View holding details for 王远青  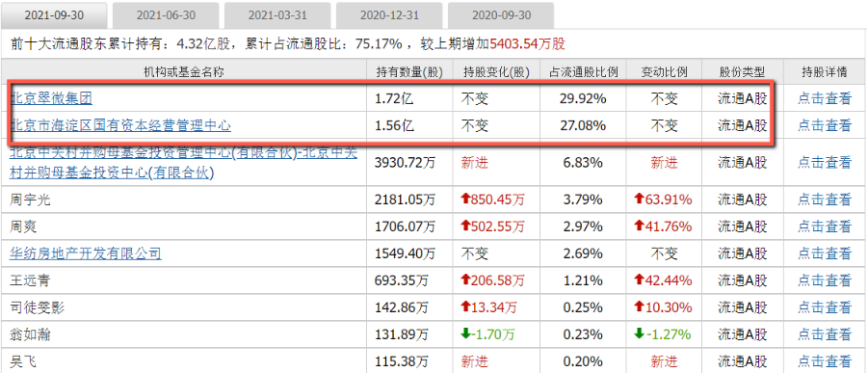click(825, 280)
